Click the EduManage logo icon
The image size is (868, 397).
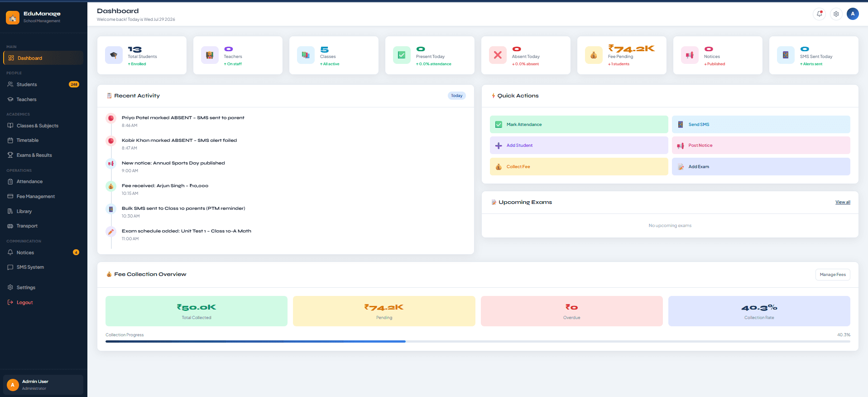point(13,18)
